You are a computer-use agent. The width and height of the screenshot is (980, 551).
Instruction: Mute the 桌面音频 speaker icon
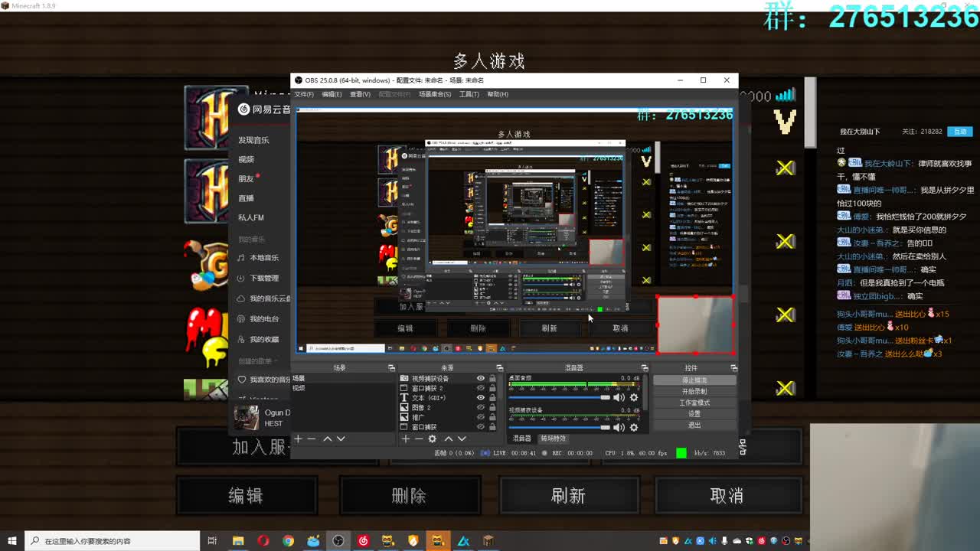(619, 397)
